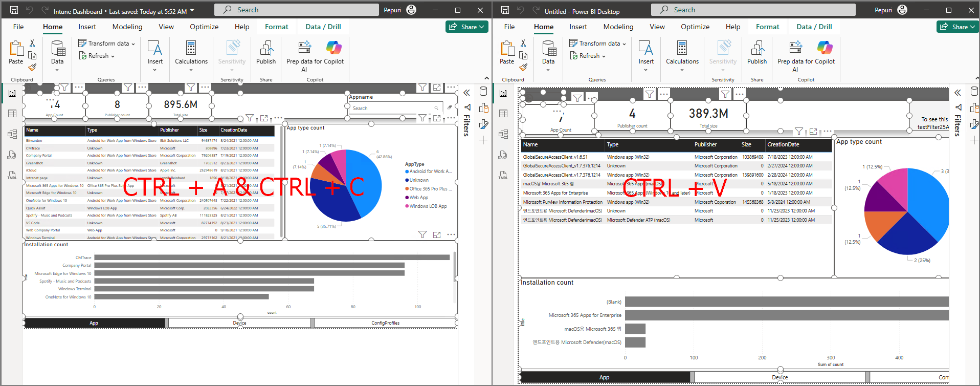Switch to ConfigProfiles page tab in Intune Dashboard
The width and height of the screenshot is (980, 386).
pyautogui.click(x=385, y=323)
